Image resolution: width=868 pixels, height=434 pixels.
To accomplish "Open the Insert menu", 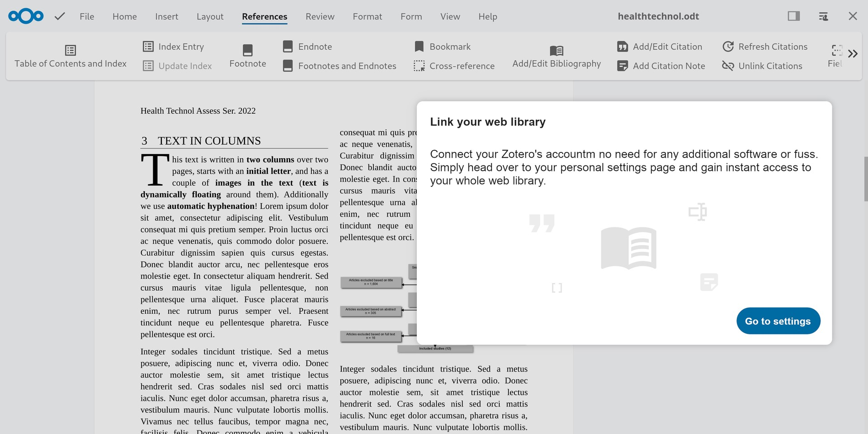I will pos(166,16).
